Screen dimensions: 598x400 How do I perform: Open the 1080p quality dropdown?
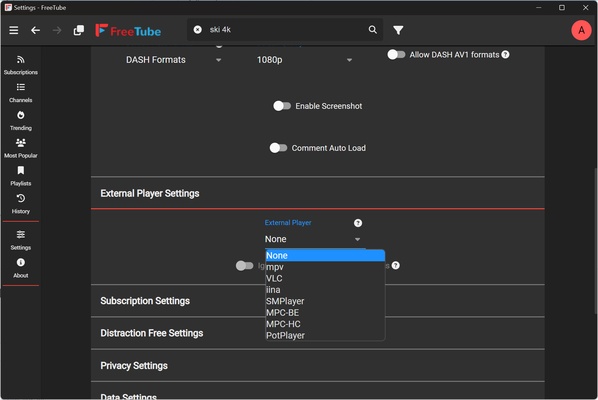pyautogui.click(x=304, y=60)
